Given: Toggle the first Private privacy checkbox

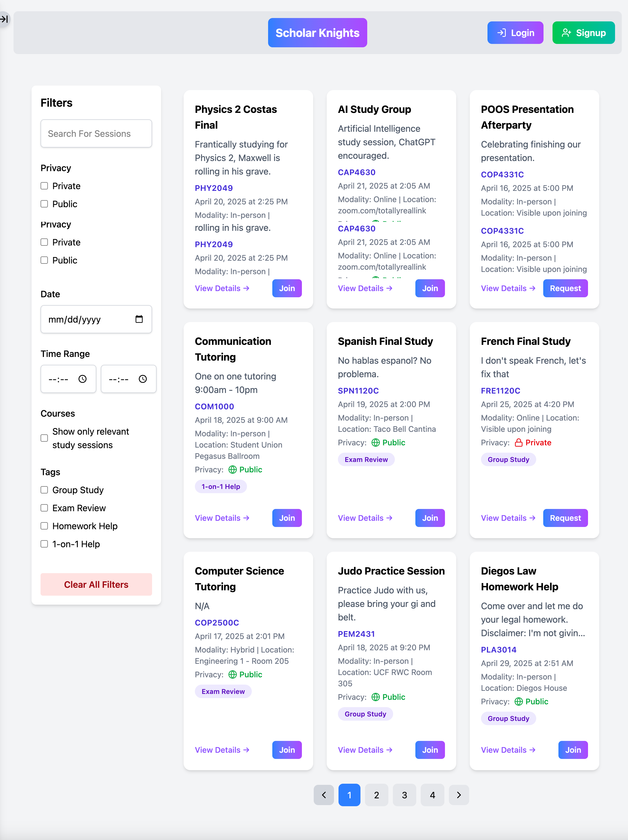Looking at the screenshot, I should pos(44,186).
